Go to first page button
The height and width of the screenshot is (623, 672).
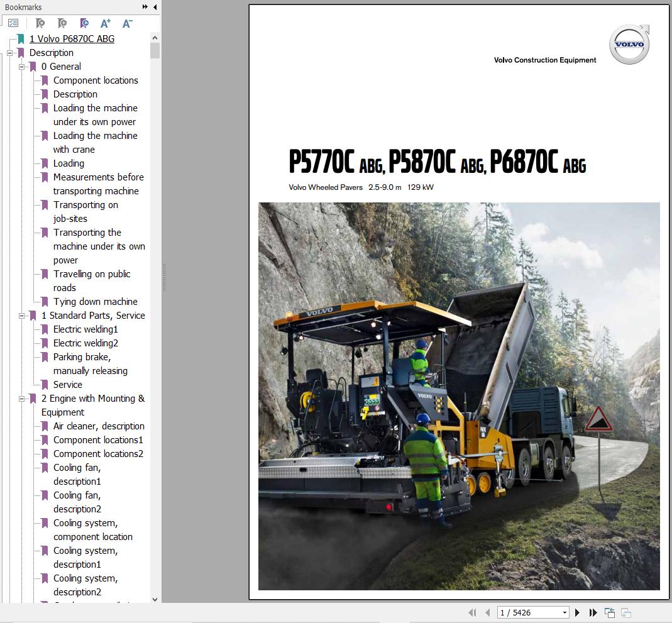[x=472, y=613]
